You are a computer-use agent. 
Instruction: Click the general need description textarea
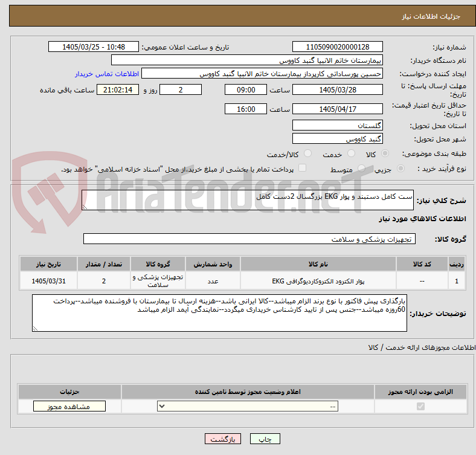tap(248, 200)
